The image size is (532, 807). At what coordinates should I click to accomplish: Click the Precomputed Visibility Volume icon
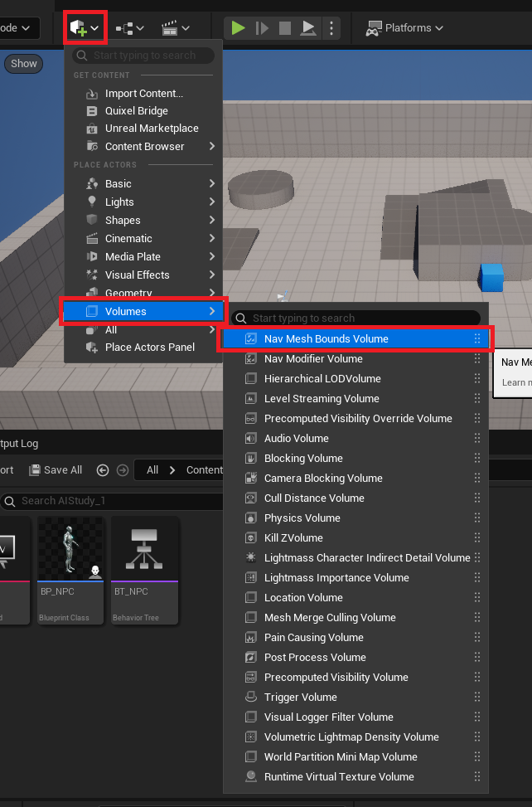click(250, 677)
